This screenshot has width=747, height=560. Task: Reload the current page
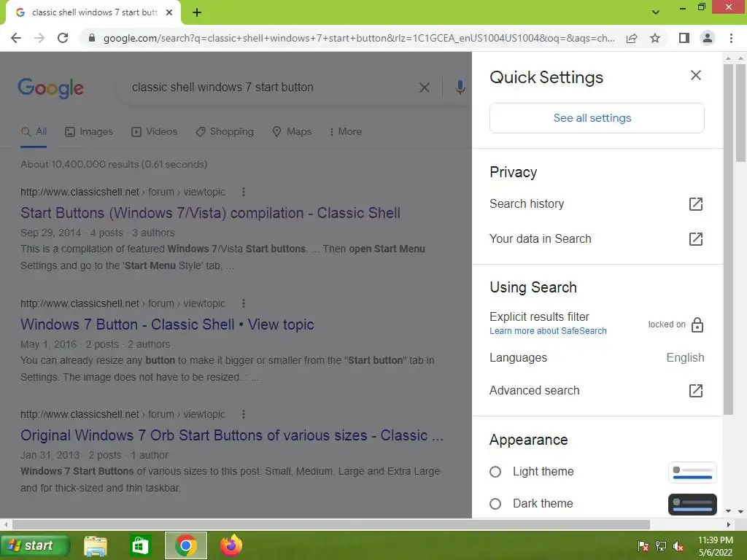coord(63,38)
